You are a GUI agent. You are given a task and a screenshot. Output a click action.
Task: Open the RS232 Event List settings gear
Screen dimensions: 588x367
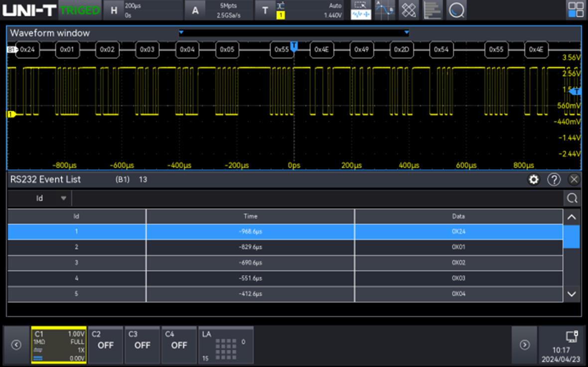[x=533, y=179]
